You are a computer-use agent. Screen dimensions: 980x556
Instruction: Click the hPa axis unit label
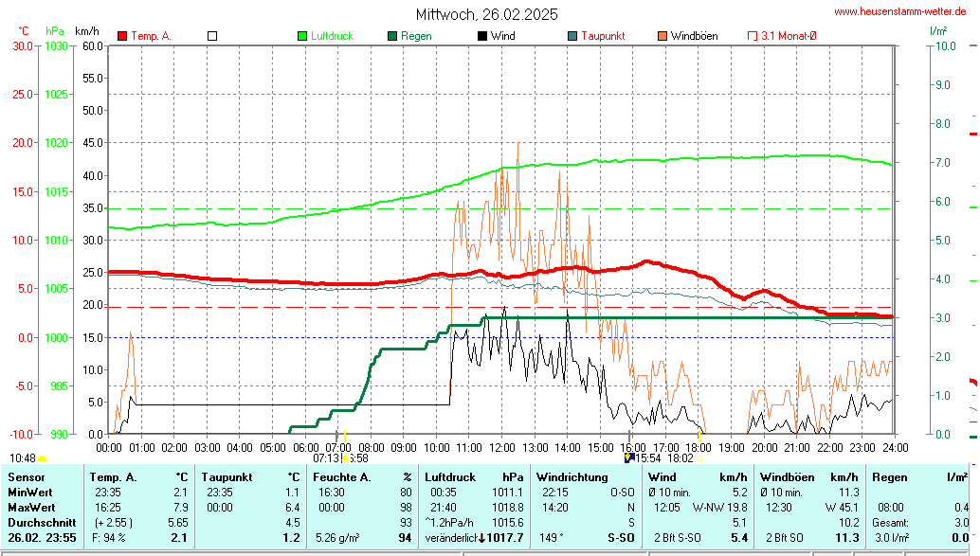(x=55, y=31)
